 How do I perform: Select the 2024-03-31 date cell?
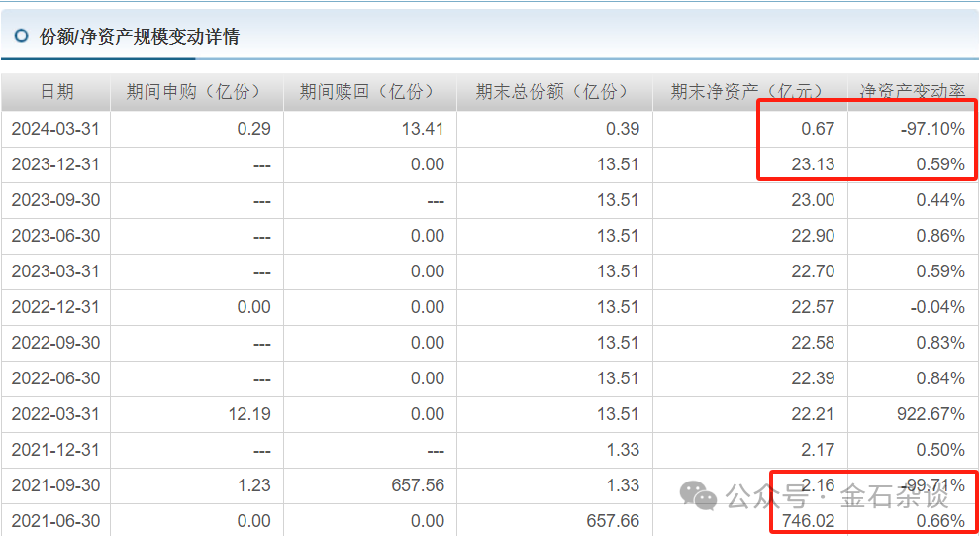coord(55,129)
